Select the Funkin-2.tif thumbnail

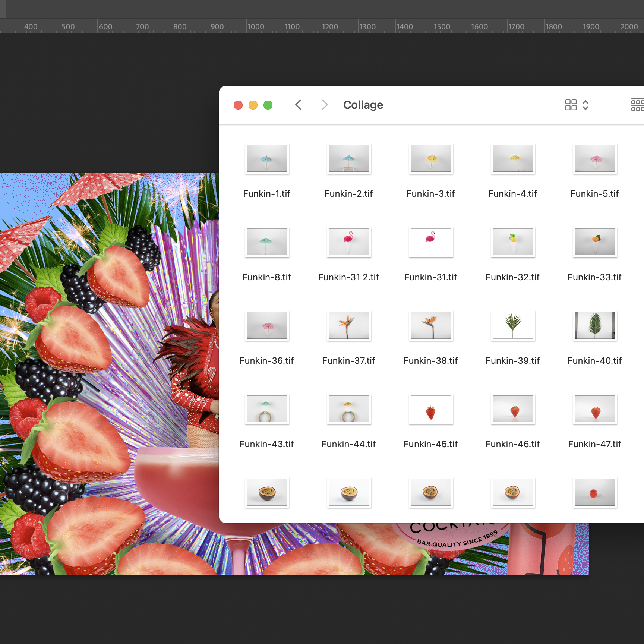(349, 158)
